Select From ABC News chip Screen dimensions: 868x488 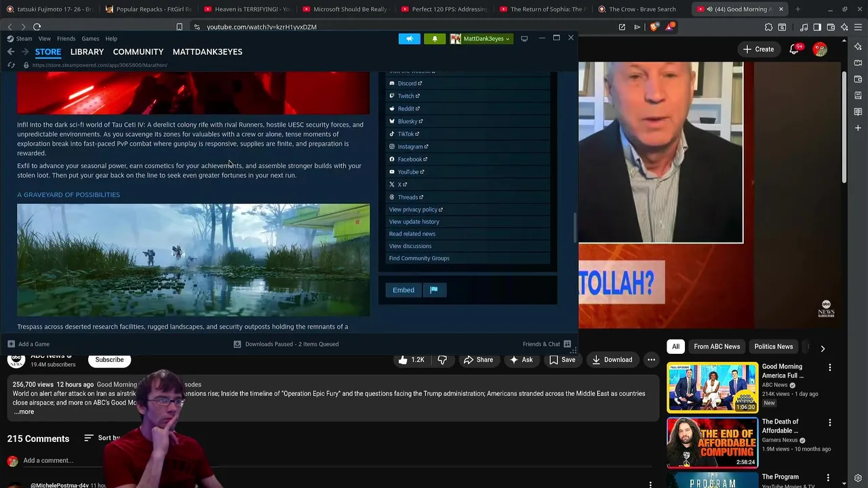[717, 346]
